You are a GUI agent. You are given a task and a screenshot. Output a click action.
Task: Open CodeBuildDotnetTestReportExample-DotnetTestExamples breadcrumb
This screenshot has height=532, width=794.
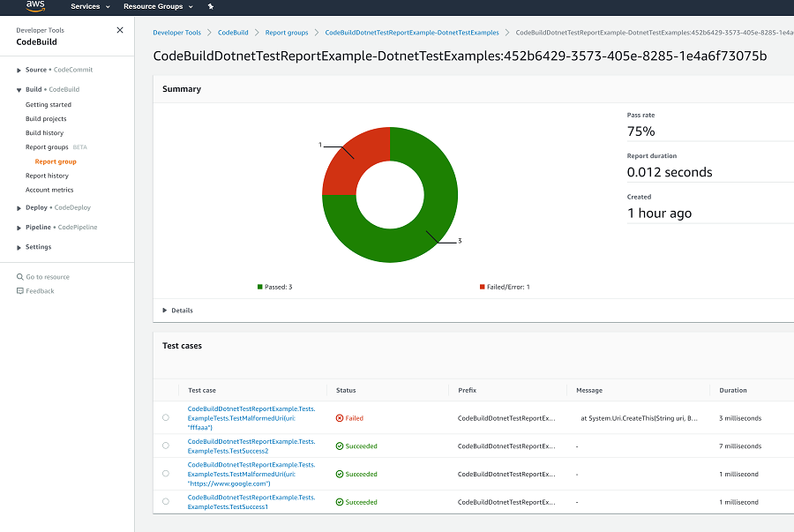(412, 33)
